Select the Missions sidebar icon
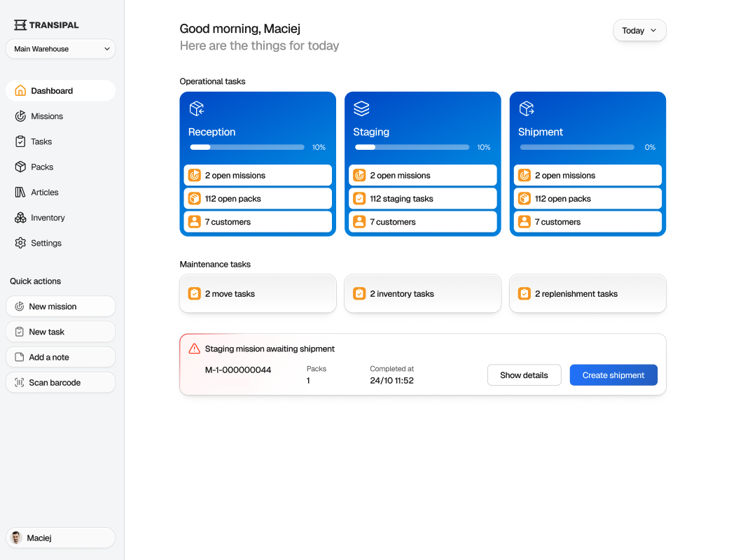This screenshot has height=560, width=736. (x=21, y=116)
